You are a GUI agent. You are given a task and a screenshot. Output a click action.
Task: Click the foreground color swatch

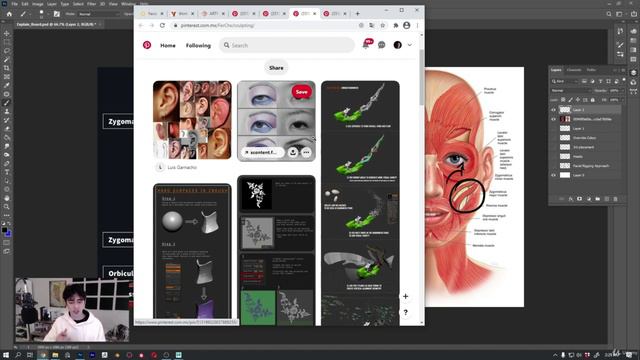pyautogui.click(x=4, y=230)
